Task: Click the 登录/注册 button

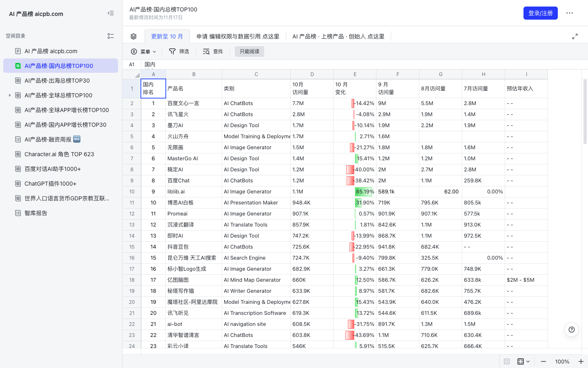Action: click(540, 13)
